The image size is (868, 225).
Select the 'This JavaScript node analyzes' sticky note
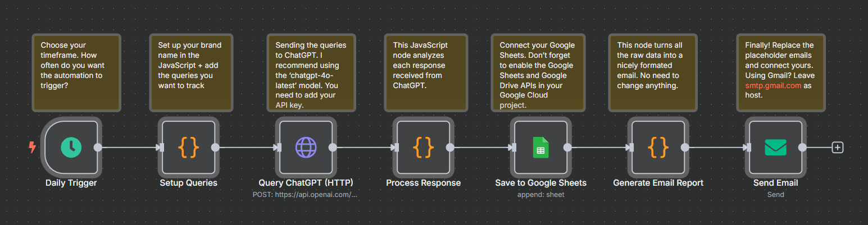(425, 73)
